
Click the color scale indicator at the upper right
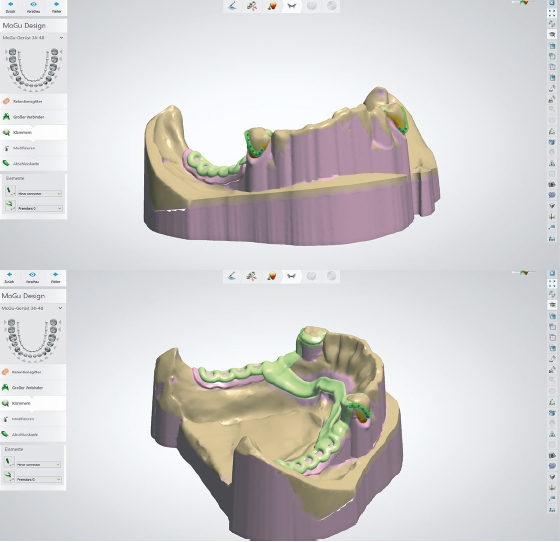(523, 2)
